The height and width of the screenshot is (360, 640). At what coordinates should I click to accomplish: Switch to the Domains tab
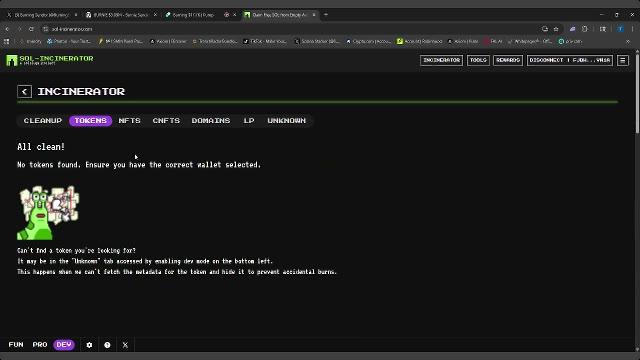tap(211, 121)
